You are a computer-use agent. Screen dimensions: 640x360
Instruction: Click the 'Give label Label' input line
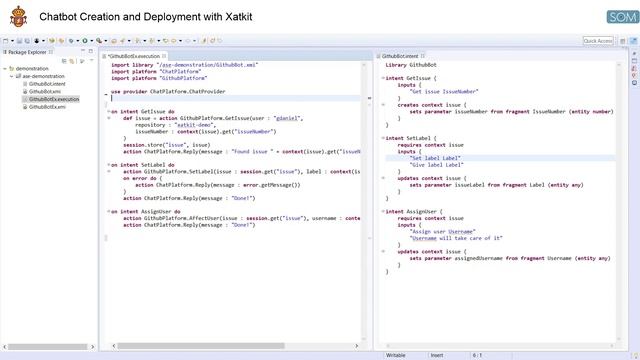(437, 165)
